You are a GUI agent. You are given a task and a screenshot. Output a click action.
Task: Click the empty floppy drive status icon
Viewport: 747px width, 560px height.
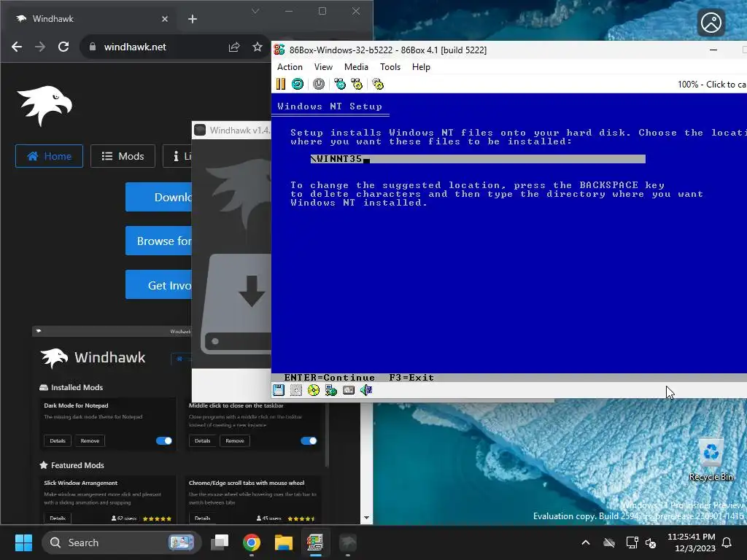(x=296, y=391)
